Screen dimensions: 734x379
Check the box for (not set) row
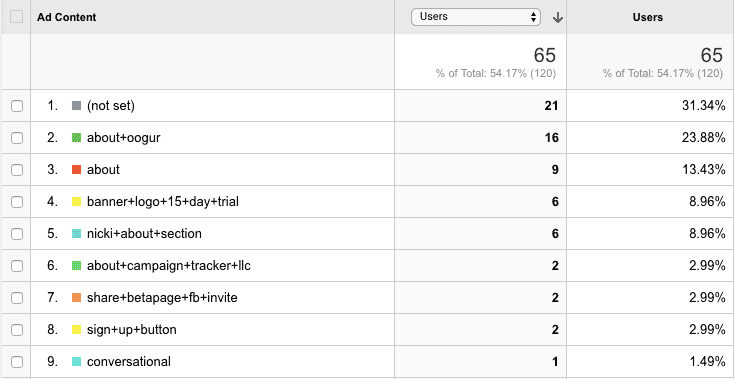(x=17, y=106)
